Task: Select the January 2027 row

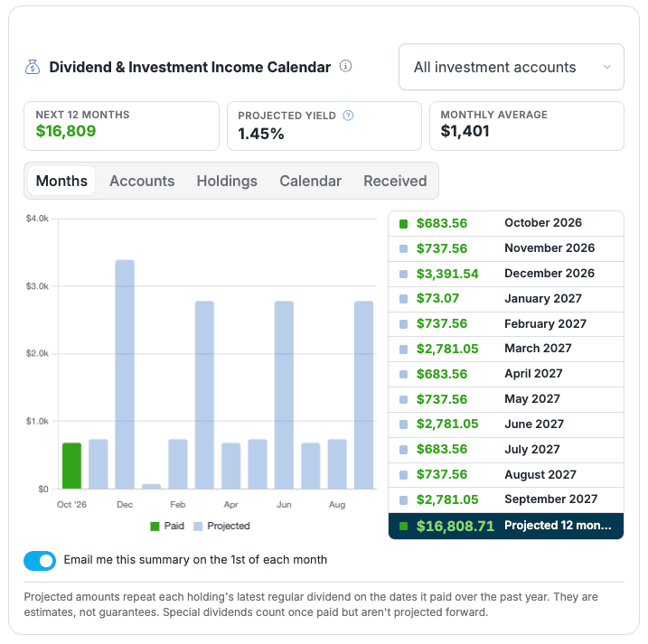Action: (x=506, y=299)
